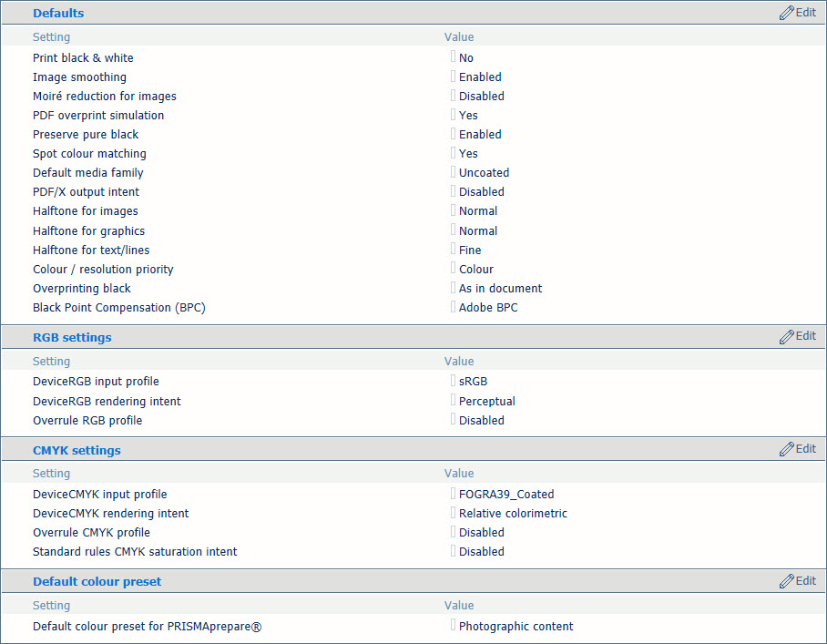This screenshot has height=644, width=827.
Task: Click the Uncoated value for Default media family
Action: pos(484,173)
